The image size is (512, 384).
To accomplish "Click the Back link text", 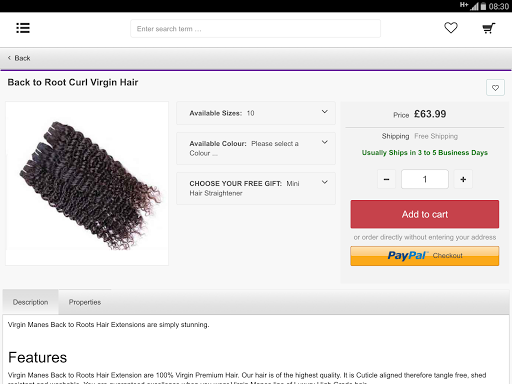I will 22,58.
